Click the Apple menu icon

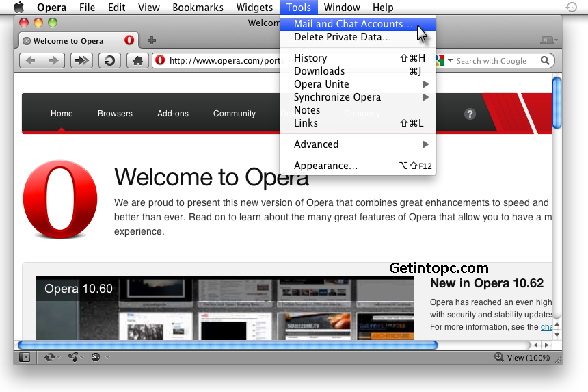click(x=18, y=7)
